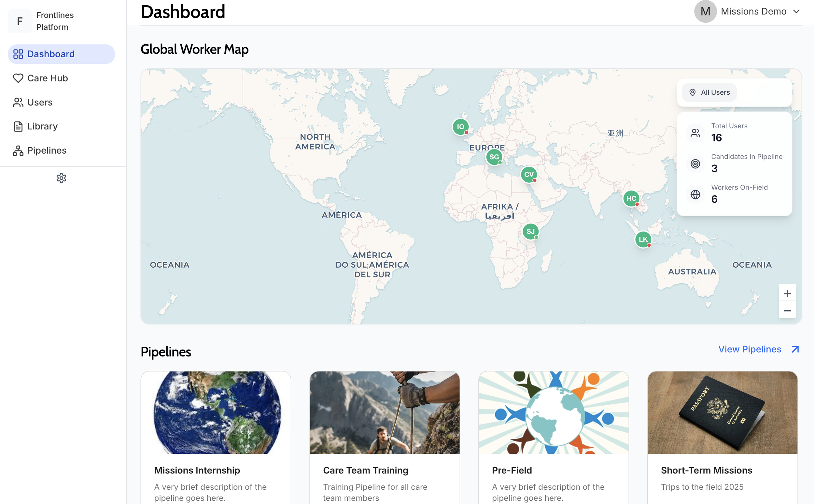This screenshot has height=504, width=814.
Task: Zoom out the map with minus button
Action: pyautogui.click(x=787, y=310)
